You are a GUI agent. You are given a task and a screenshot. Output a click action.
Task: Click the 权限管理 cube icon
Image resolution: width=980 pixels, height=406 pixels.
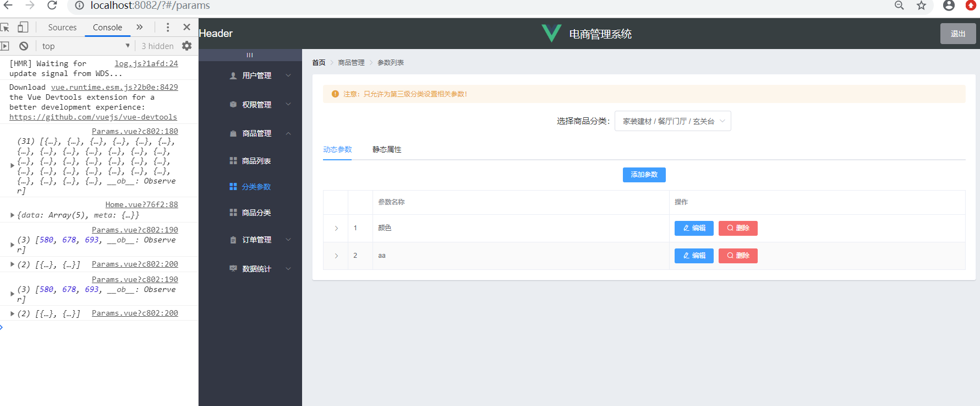[233, 104]
